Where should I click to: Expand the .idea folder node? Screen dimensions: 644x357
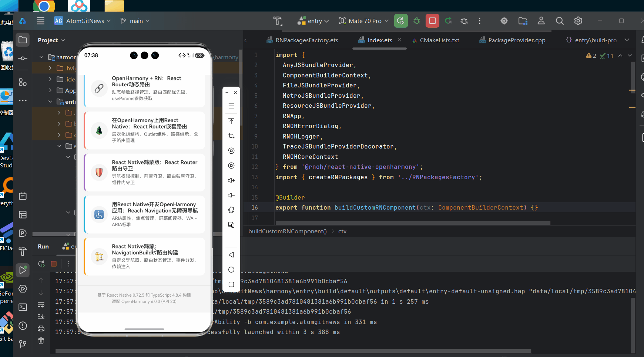[x=50, y=79]
